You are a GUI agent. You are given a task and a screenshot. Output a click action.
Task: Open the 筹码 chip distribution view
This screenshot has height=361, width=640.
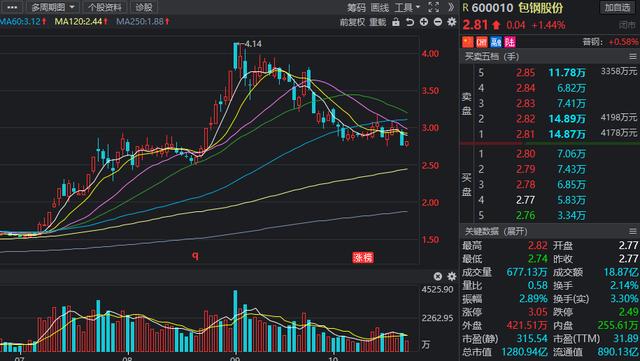(356, 7)
